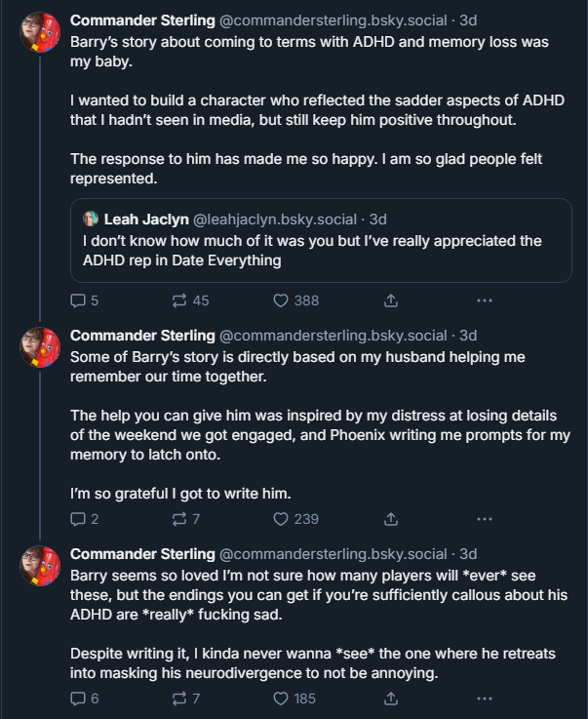Share the post about husband helping remember
Viewport: 588px width, 719px height.
click(390, 519)
